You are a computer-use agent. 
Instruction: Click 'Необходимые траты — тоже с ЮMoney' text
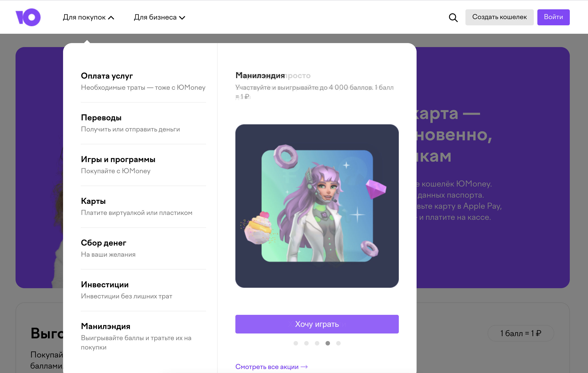point(143,87)
